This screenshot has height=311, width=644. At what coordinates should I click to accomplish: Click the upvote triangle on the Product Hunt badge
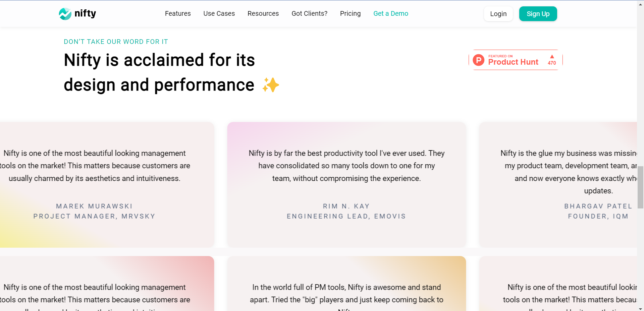pyautogui.click(x=552, y=57)
